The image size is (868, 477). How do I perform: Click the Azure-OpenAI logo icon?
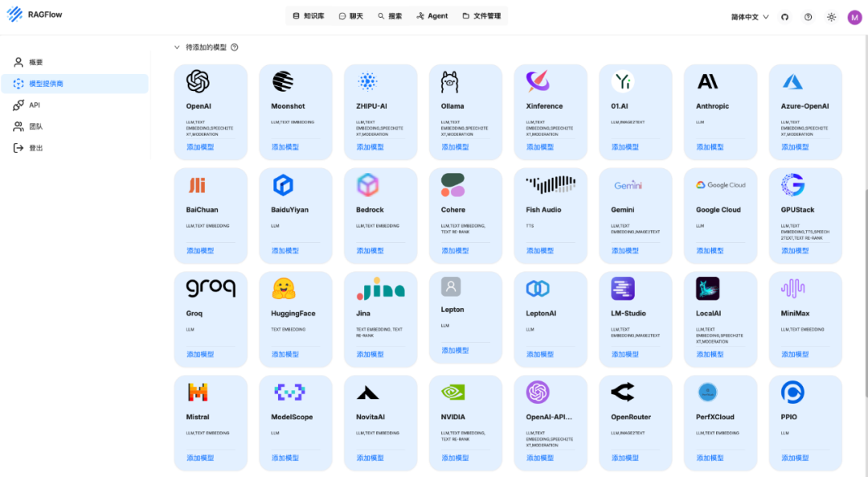click(x=792, y=82)
